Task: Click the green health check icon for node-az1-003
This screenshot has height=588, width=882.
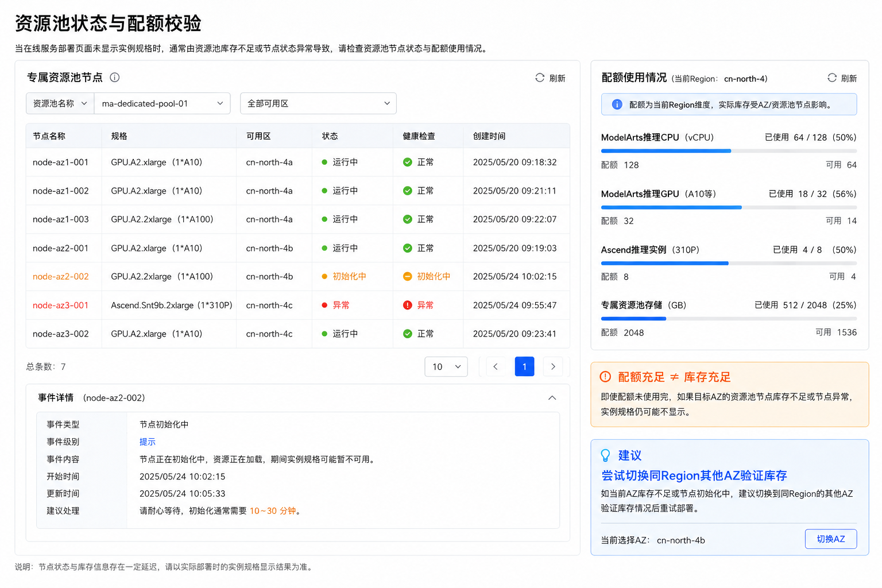Action: point(408,219)
